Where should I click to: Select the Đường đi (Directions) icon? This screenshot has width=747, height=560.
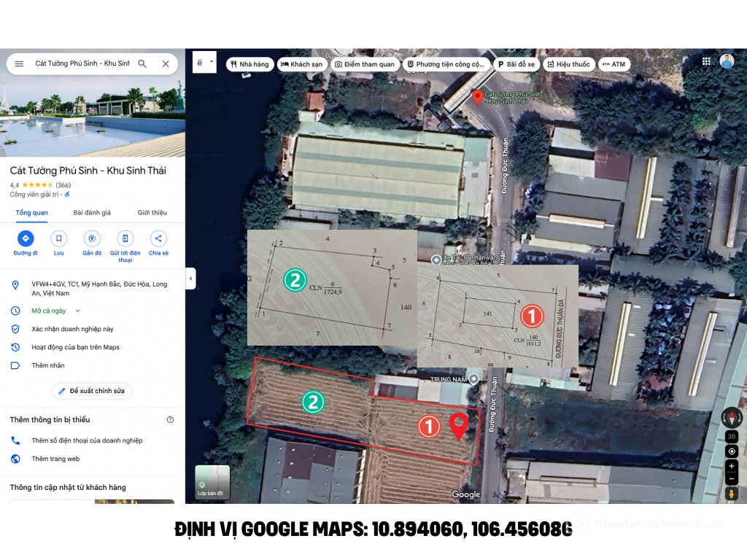(26, 238)
